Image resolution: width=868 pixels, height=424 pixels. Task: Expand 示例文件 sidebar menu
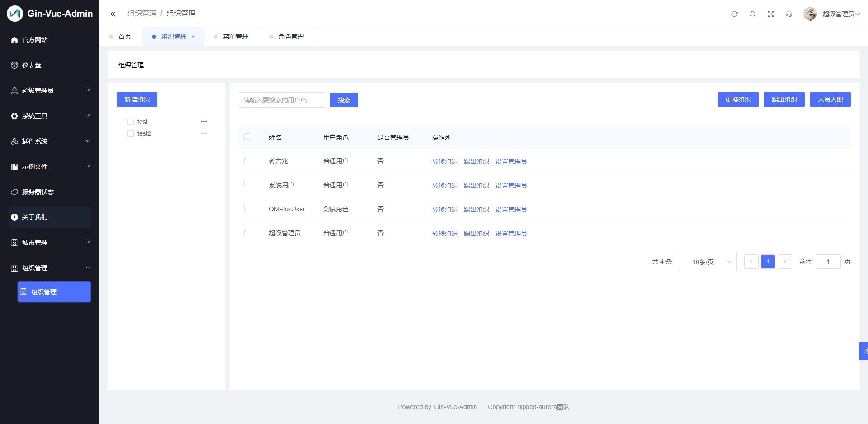click(x=50, y=167)
